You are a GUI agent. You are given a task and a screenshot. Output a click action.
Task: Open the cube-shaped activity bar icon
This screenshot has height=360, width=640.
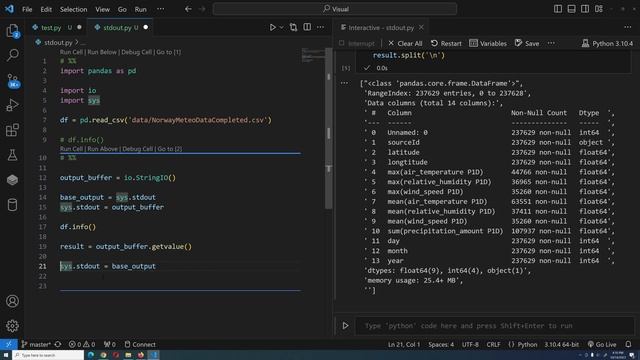(13, 180)
